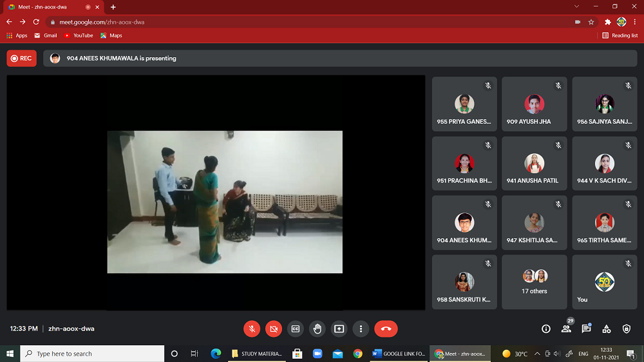This screenshot has width=644, height=362.
Task: Click the presented video in main view
Action: point(225,202)
